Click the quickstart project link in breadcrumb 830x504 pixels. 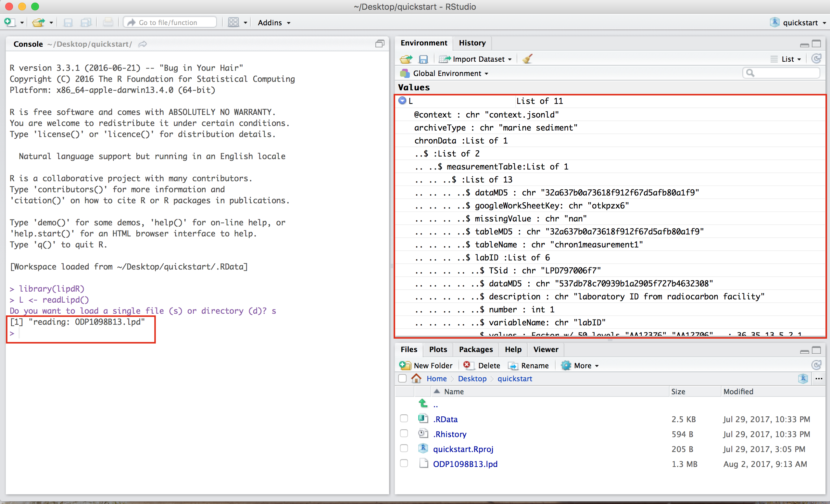click(x=514, y=378)
